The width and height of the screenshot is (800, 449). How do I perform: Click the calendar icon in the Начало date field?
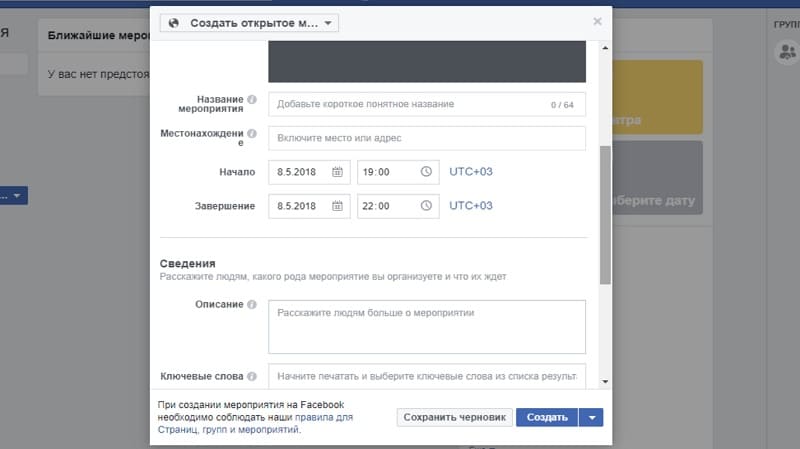[337, 172]
